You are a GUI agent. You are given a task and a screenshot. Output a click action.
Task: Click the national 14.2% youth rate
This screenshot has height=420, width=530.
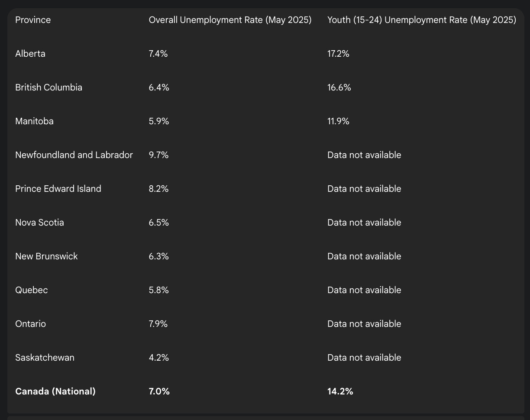point(340,391)
